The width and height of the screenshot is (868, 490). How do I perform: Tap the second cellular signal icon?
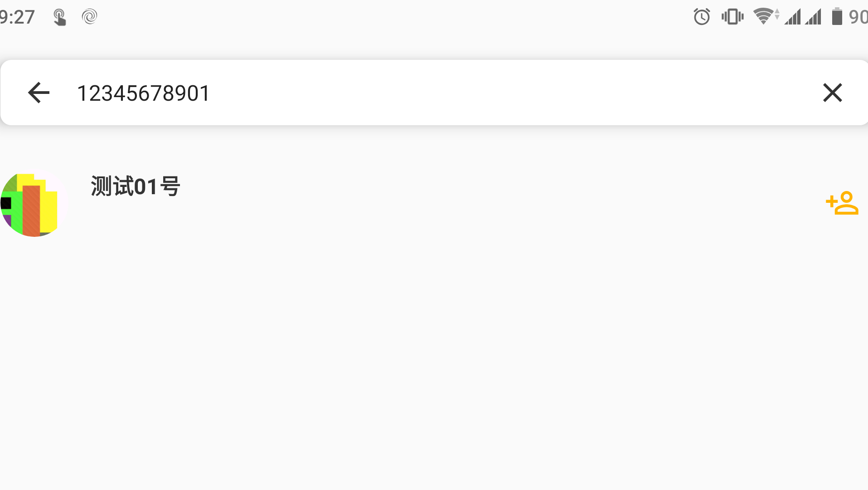pos(813,17)
